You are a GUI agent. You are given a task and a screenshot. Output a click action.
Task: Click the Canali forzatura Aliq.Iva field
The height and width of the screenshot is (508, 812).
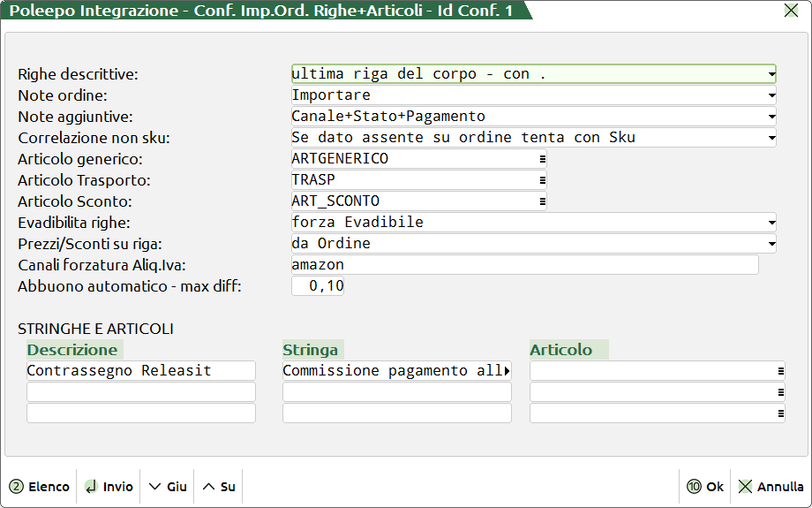(x=524, y=265)
